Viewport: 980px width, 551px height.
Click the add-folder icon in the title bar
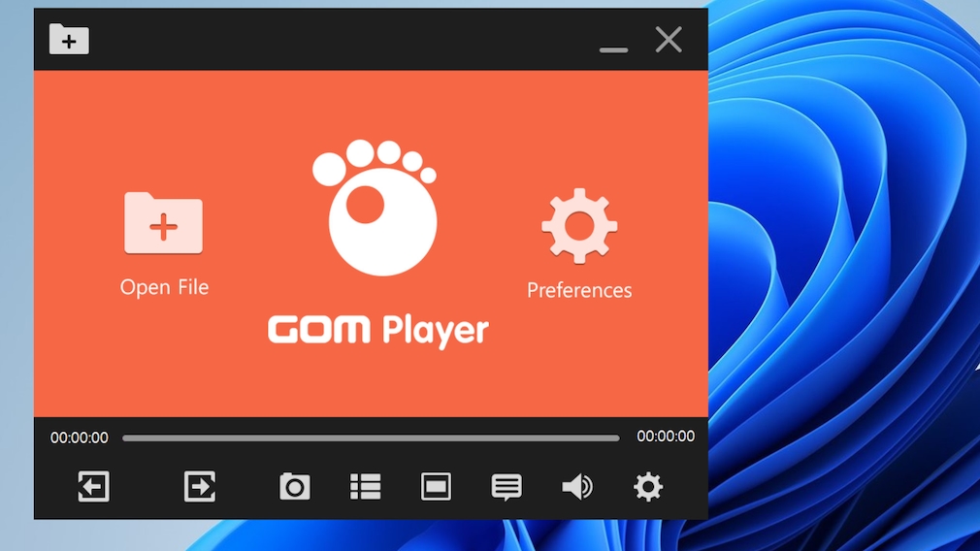69,40
